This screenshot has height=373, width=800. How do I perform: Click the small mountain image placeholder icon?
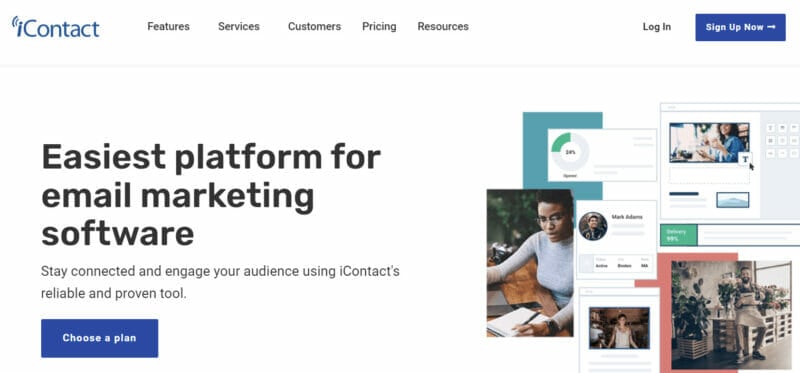pos(733,200)
